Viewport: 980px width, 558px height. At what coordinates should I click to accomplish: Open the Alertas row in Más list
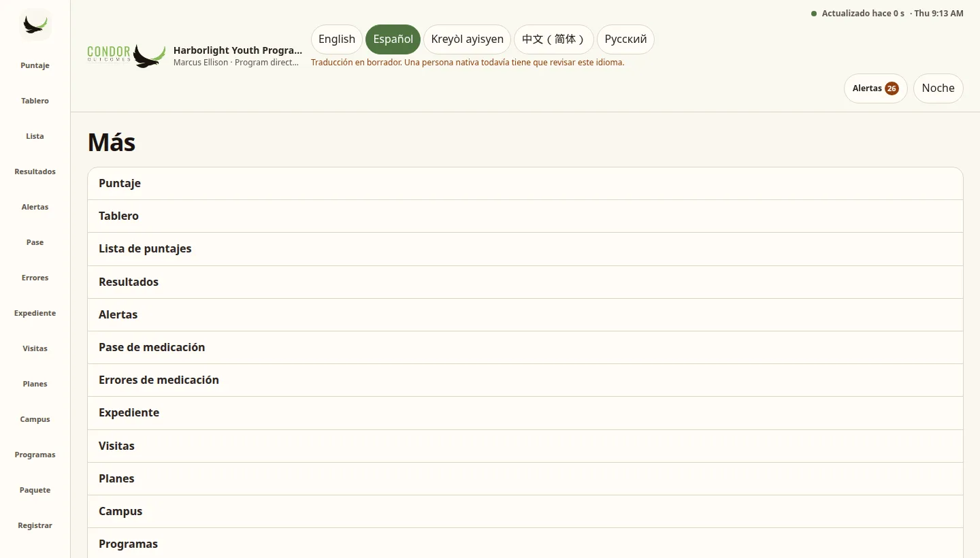[x=525, y=315]
